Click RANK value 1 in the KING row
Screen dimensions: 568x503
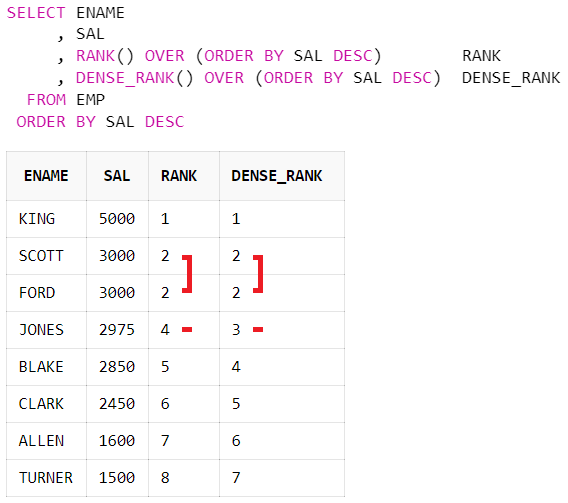coord(165,219)
